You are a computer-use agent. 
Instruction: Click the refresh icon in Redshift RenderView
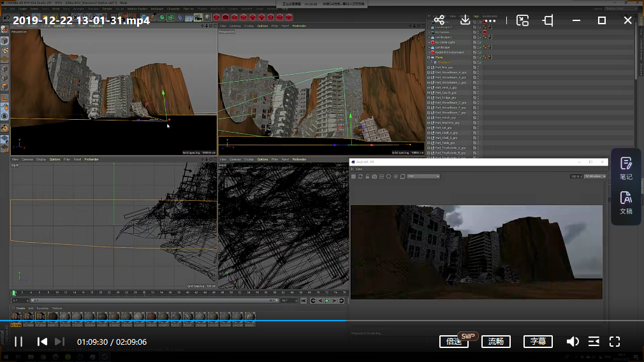pos(361,177)
